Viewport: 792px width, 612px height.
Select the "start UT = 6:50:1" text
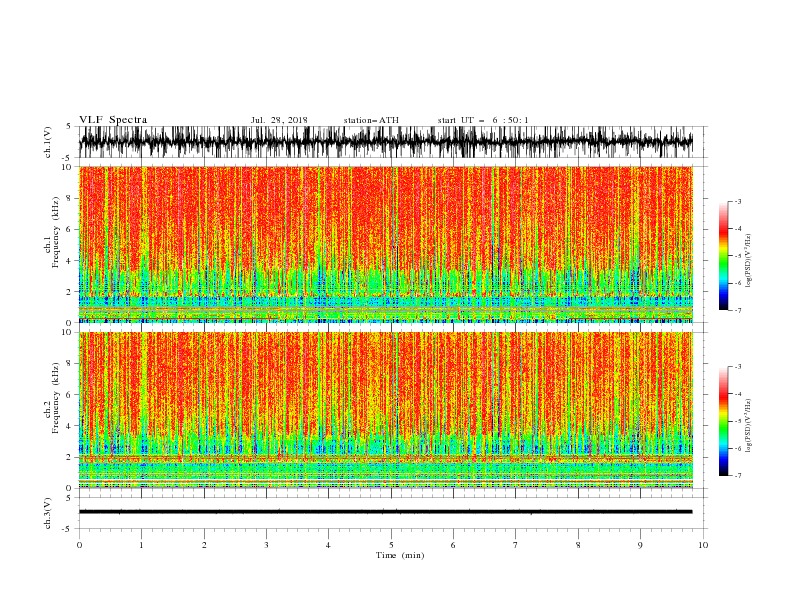pyautogui.click(x=483, y=120)
